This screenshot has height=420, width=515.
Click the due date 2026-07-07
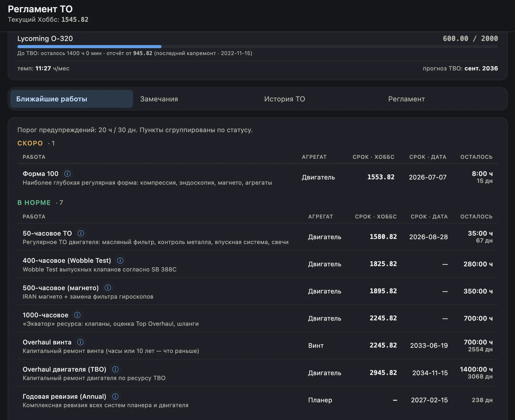tap(428, 177)
